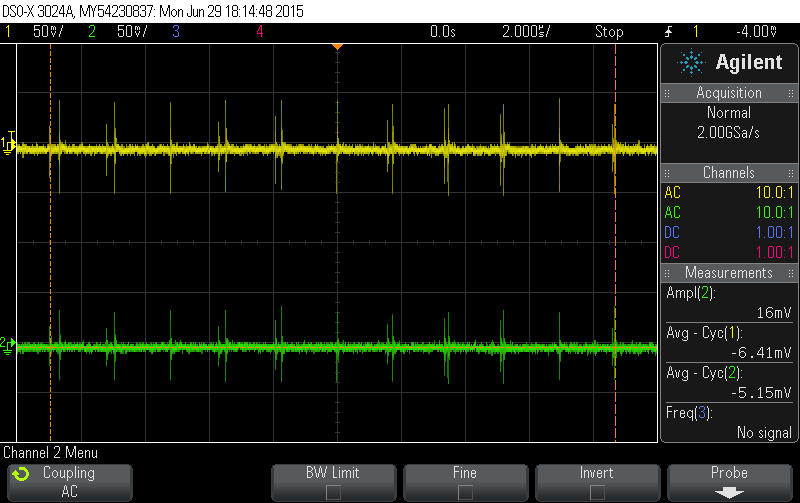Enable the Fine adjustment checkbox

[465, 492]
